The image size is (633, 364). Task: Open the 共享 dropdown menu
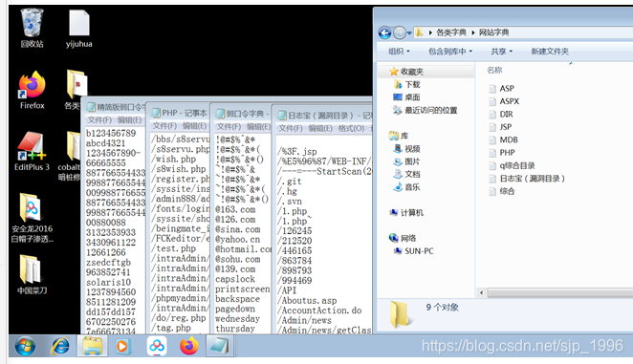(x=501, y=52)
